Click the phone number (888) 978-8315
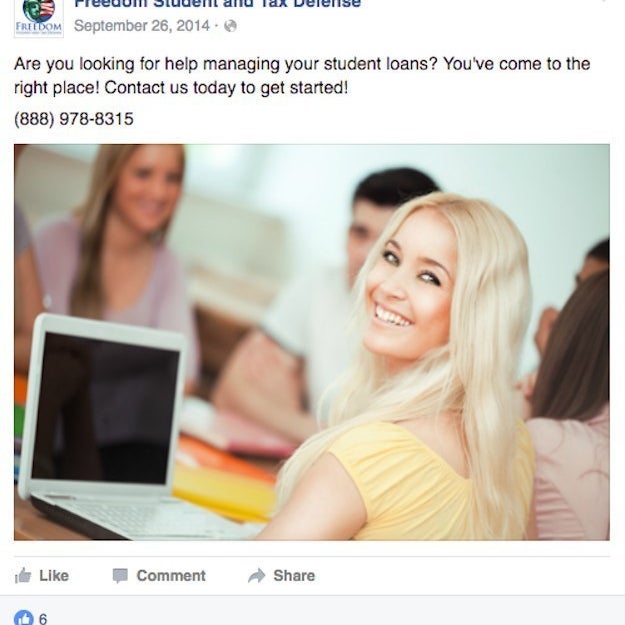The height and width of the screenshot is (625, 625). click(x=74, y=119)
